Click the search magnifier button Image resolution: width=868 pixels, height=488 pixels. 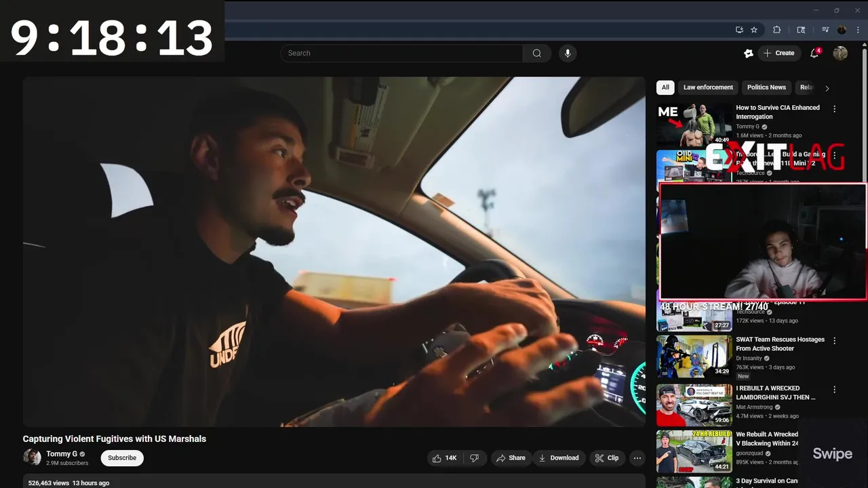tap(536, 53)
